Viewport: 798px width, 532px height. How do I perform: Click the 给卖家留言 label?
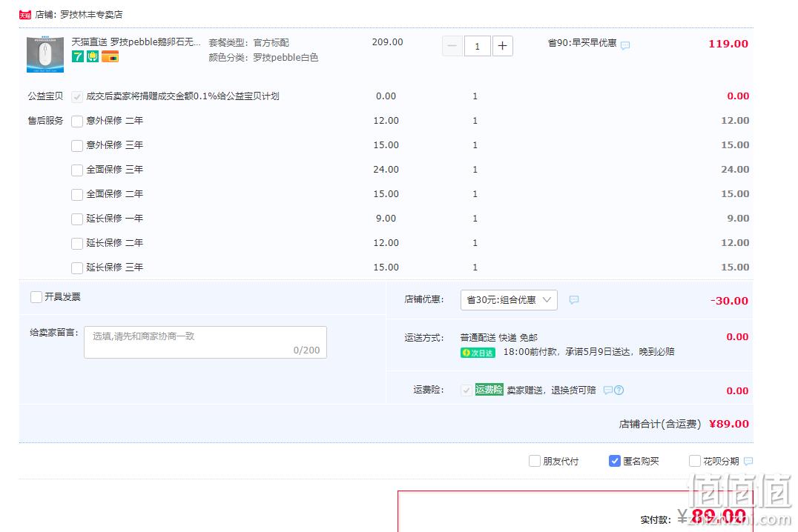(54, 333)
